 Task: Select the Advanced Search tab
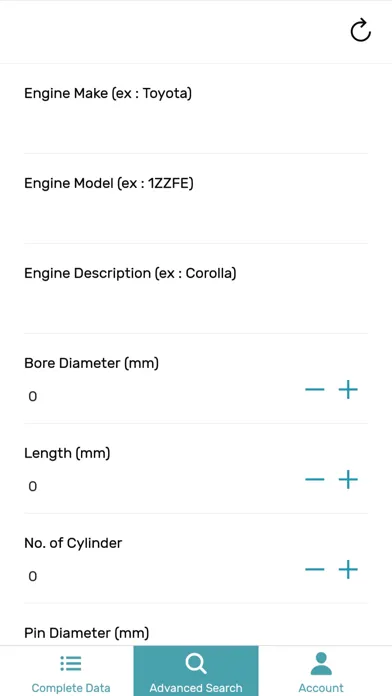[196, 671]
